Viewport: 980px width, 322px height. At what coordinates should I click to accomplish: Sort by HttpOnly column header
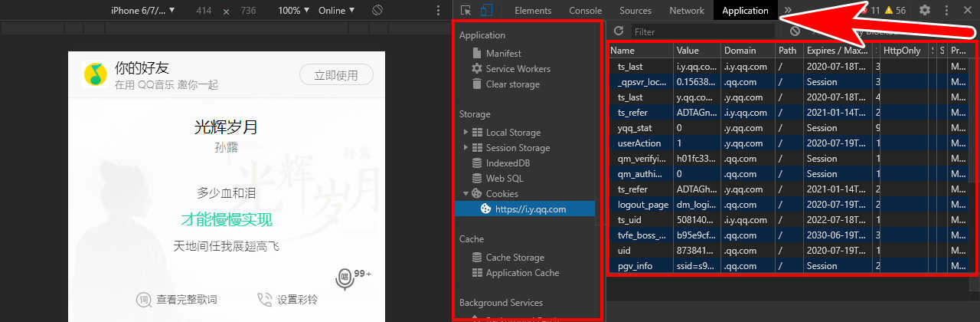(x=903, y=50)
